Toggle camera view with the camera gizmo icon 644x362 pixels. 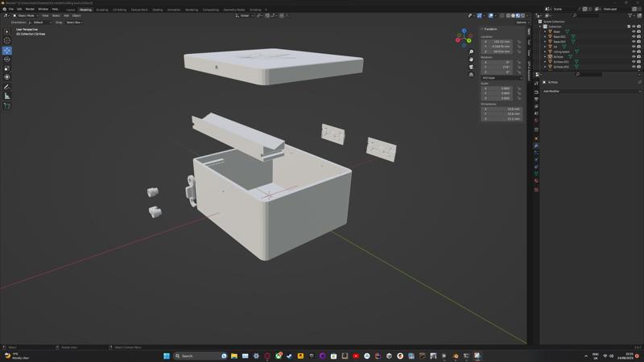[471, 67]
